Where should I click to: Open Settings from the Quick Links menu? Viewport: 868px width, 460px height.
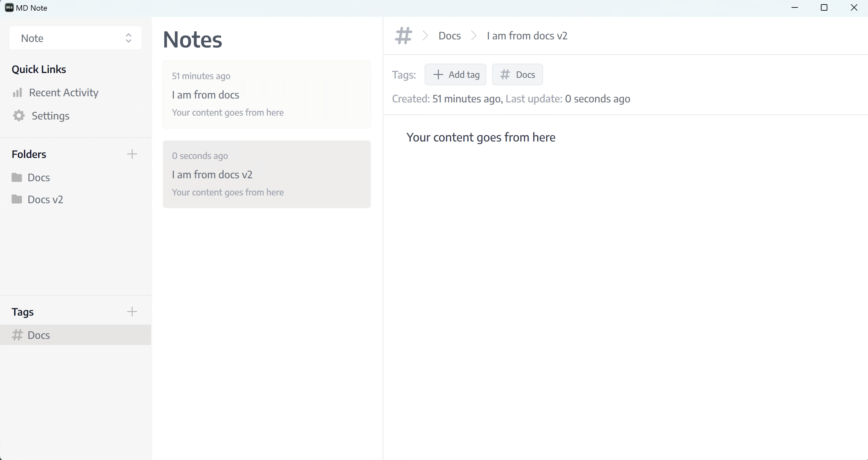click(x=51, y=116)
